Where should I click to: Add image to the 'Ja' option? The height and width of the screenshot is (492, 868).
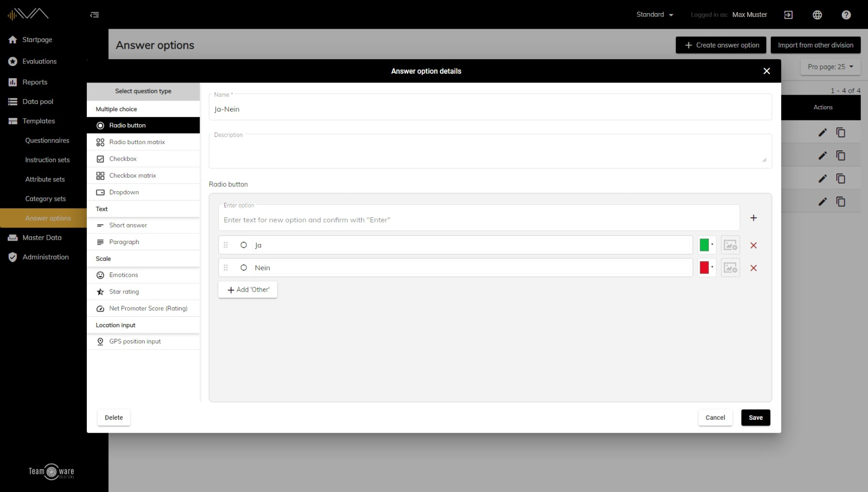[731, 246]
